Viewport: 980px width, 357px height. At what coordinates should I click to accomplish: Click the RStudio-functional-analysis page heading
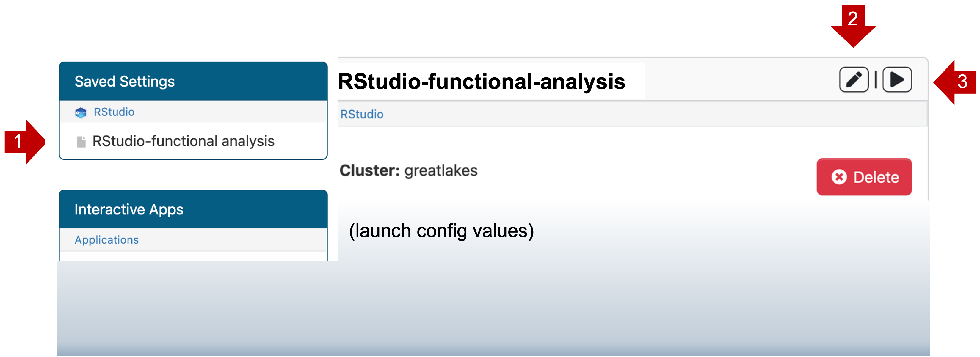[481, 82]
